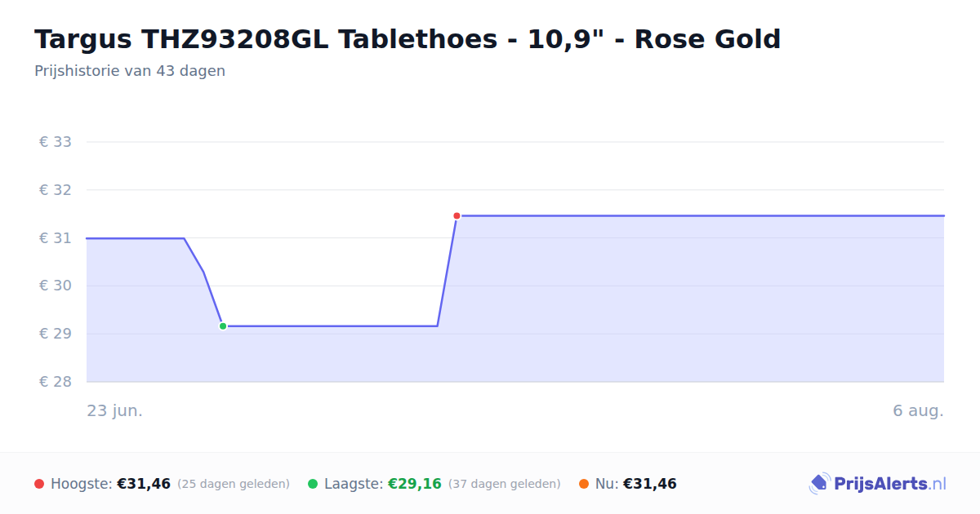This screenshot has height=514, width=980.
Task: Click the Hoogste price €31,46 value
Action: (x=144, y=484)
